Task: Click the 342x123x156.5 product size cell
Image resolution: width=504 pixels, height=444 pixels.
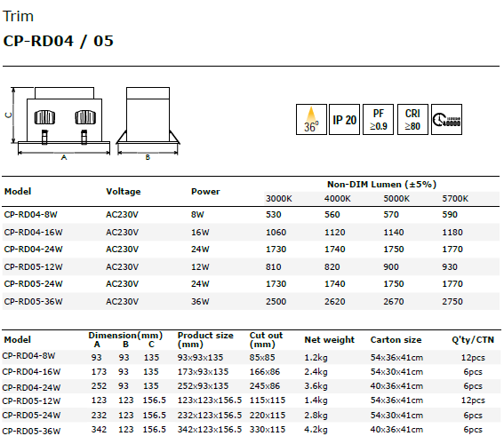Action: 210,430
